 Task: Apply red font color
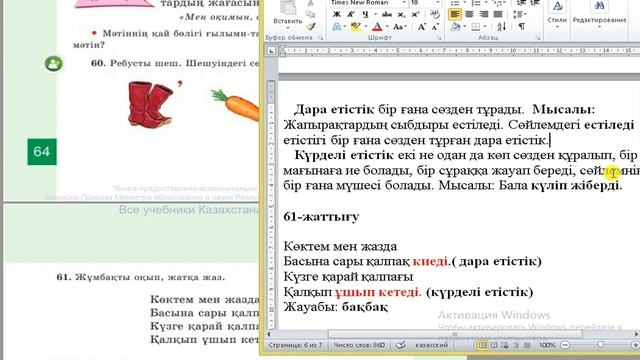377,27
